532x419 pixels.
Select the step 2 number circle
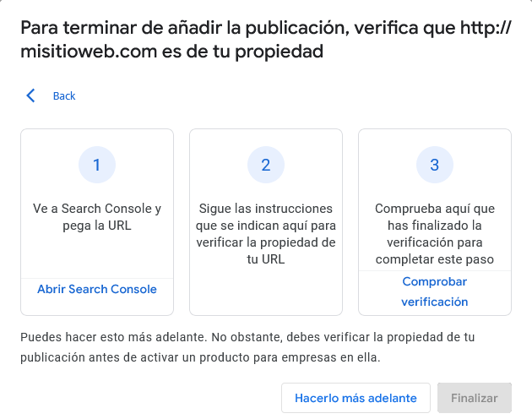266,166
